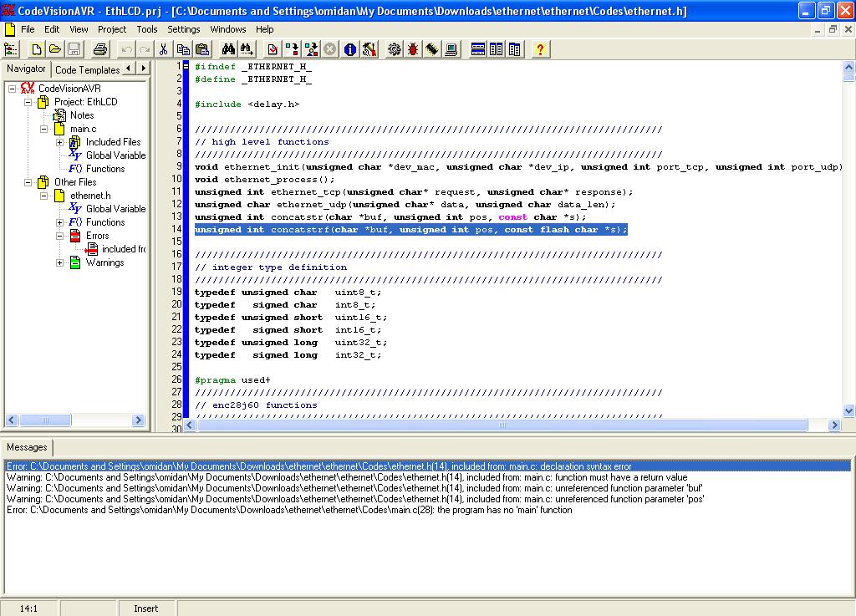Collapse the Other Files node

coord(28,182)
